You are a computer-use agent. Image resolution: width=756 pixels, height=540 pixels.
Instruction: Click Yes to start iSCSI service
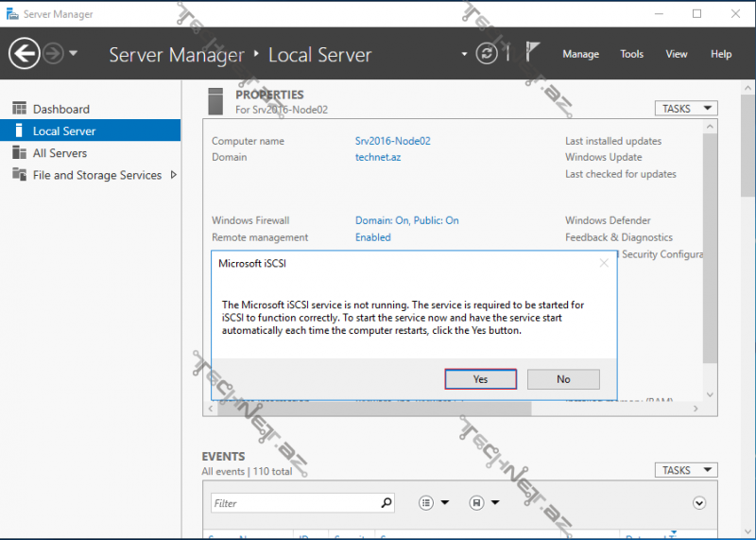tap(480, 379)
